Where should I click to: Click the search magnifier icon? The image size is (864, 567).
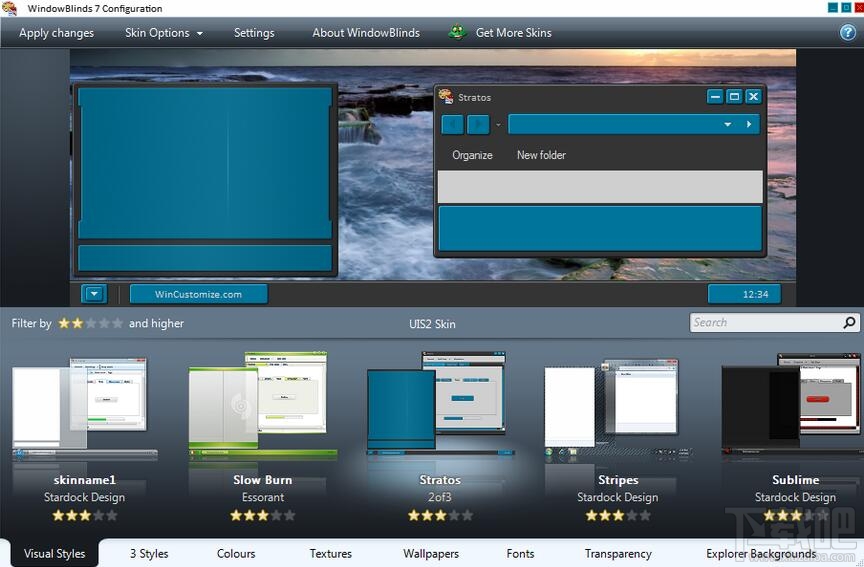pyautogui.click(x=850, y=322)
